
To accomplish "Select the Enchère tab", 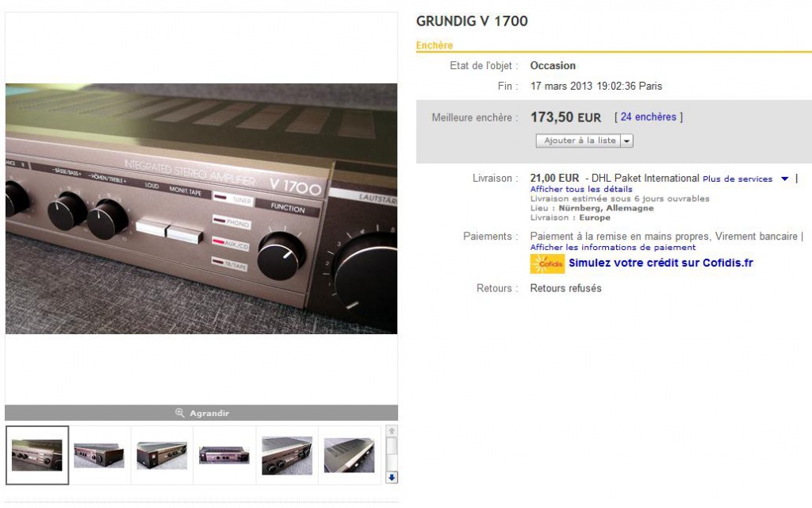I will 435,45.
